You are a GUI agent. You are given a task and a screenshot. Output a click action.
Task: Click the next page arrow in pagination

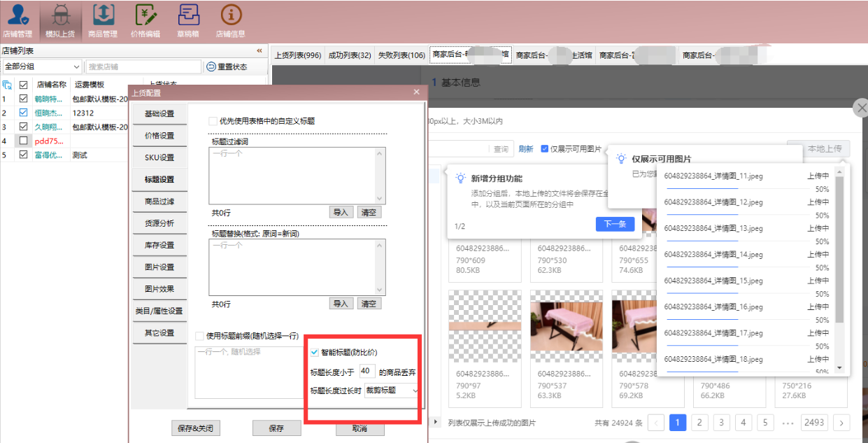(841, 423)
